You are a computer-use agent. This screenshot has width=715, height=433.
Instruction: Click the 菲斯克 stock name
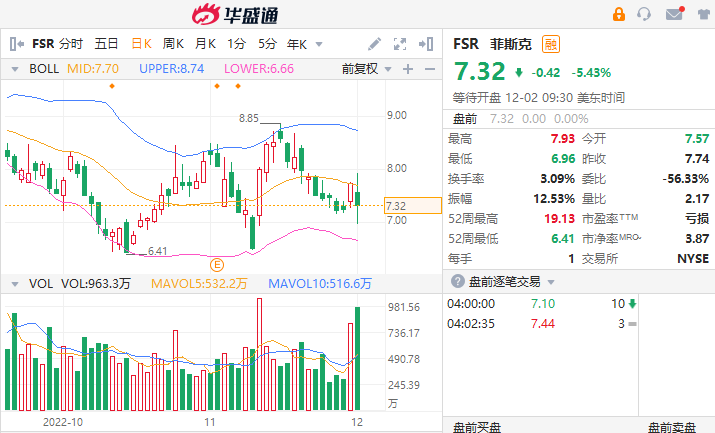coord(511,44)
